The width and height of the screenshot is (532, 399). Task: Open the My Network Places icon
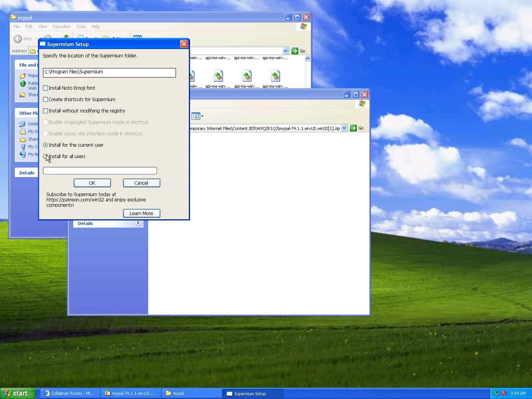pyautogui.click(x=23, y=154)
